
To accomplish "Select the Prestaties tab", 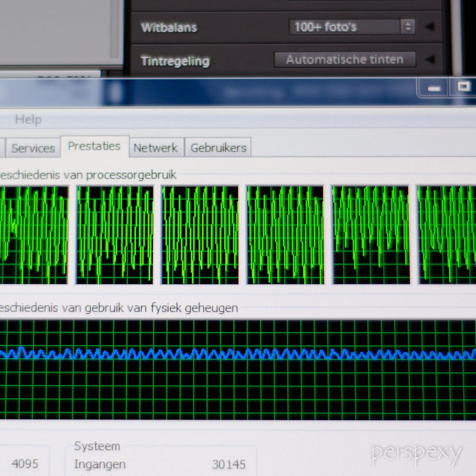I will (95, 147).
